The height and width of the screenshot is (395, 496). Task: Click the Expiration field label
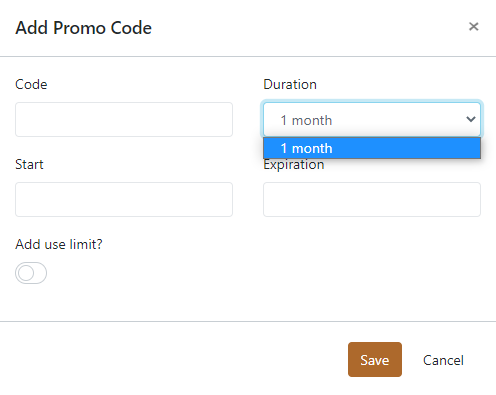[x=293, y=165]
